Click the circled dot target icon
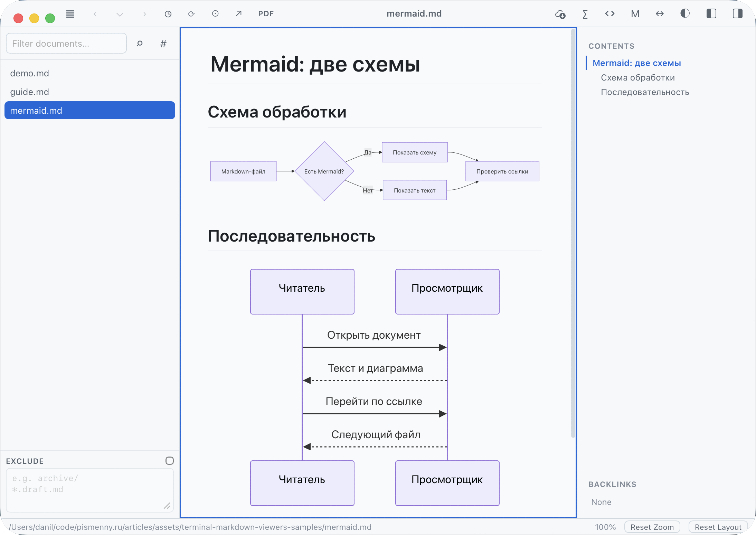756x535 pixels. pyautogui.click(x=215, y=13)
